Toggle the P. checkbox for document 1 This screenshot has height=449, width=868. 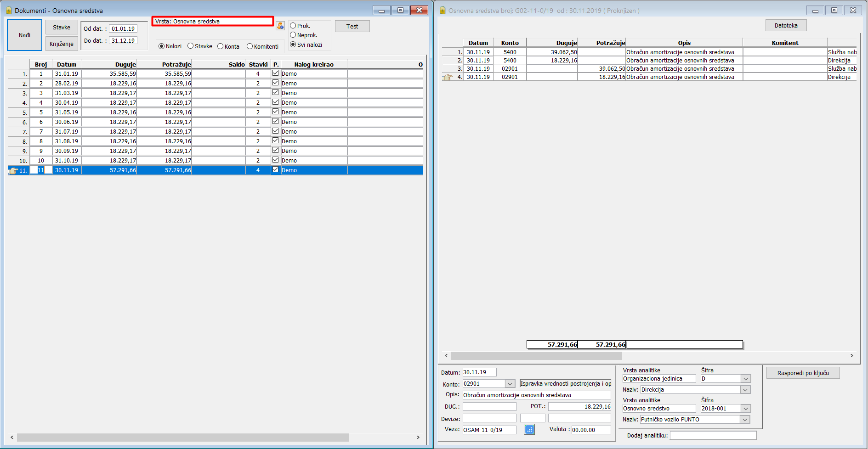point(275,73)
